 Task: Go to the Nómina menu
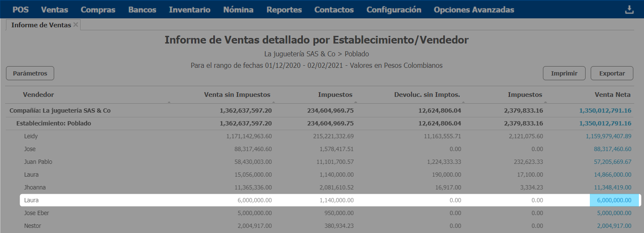(238, 10)
